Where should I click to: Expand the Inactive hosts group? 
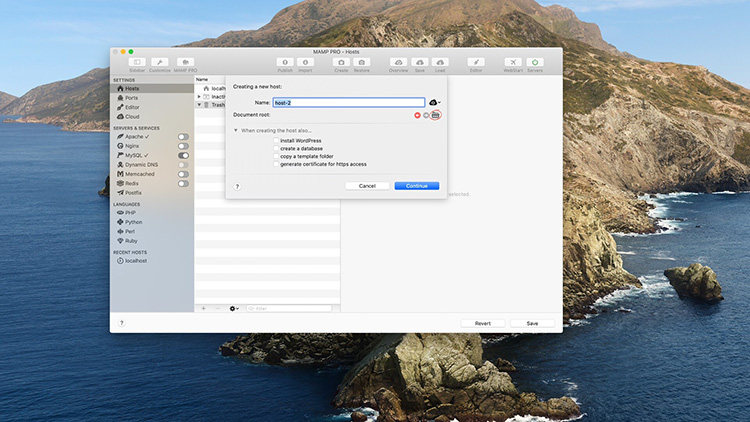(199, 97)
